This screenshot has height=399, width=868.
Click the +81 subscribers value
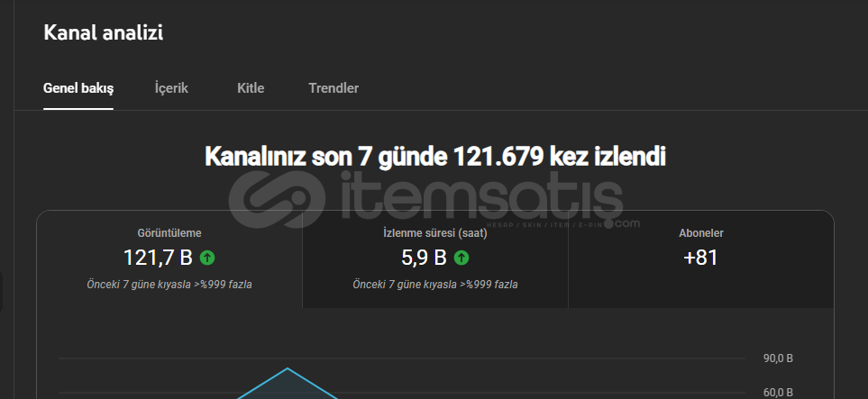pyautogui.click(x=701, y=258)
